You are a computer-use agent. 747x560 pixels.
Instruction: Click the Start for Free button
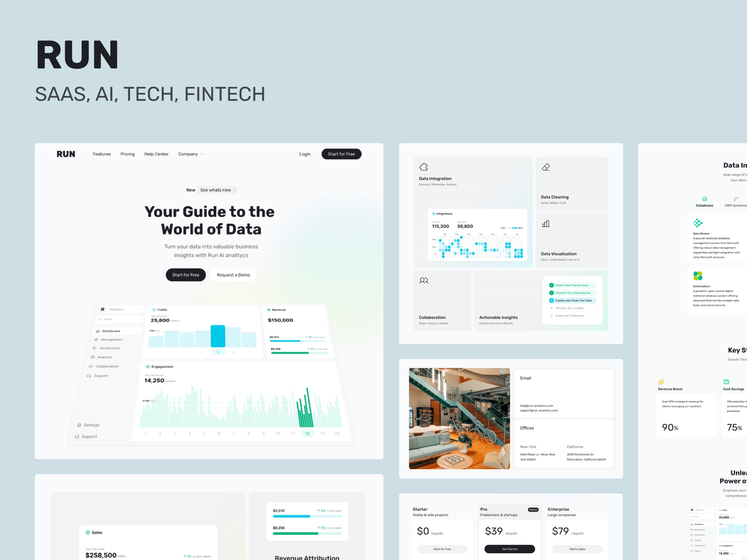186,275
